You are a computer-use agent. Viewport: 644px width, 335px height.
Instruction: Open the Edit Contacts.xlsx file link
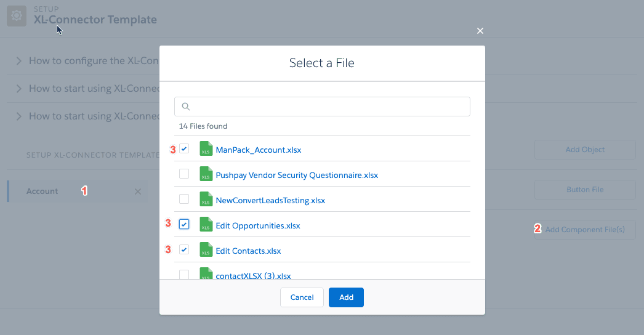[x=248, y=251]
